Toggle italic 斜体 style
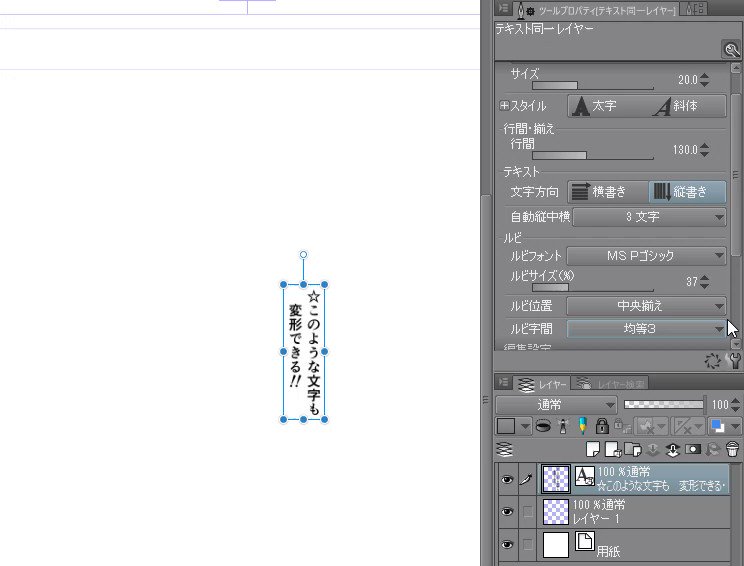This screenshot has width=744, height=566. click(x=687, y=106)
